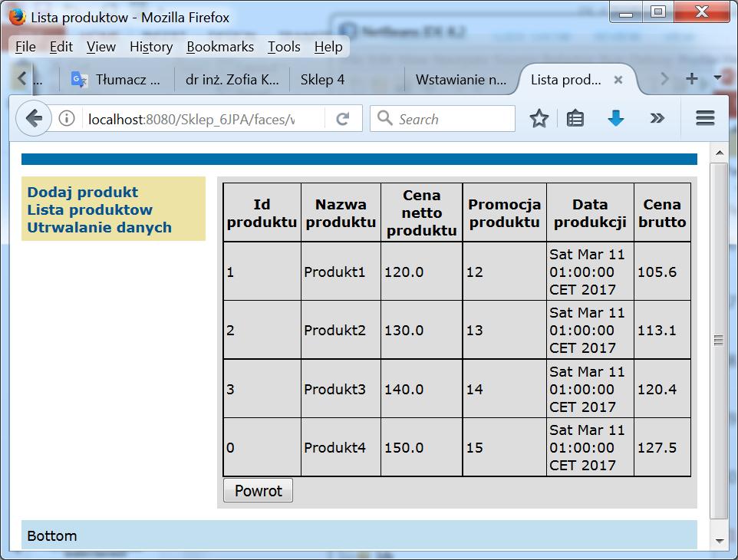The image size is (738, 560).
Task: Open the Edit menu
Action: pos(61,47)
